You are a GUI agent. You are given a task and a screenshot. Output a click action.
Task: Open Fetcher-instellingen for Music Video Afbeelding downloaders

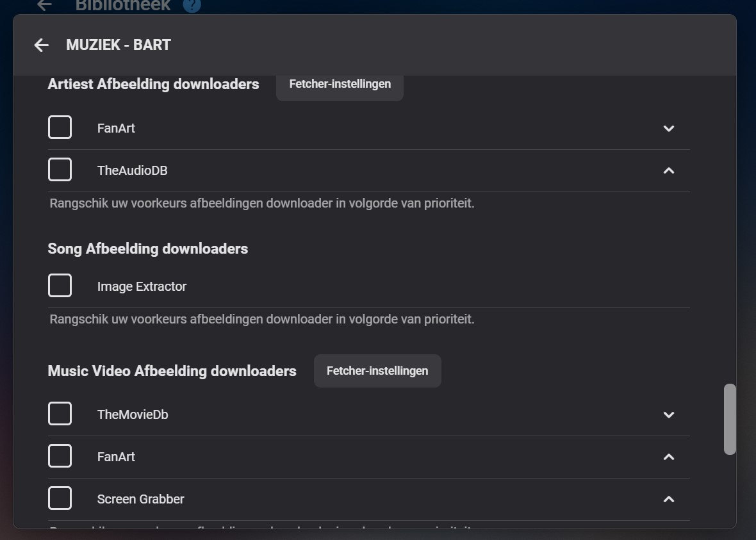click(377, 371)
